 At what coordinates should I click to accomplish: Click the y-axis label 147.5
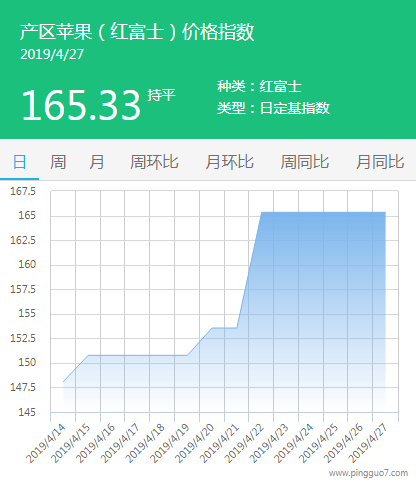[x=23, y=387]
